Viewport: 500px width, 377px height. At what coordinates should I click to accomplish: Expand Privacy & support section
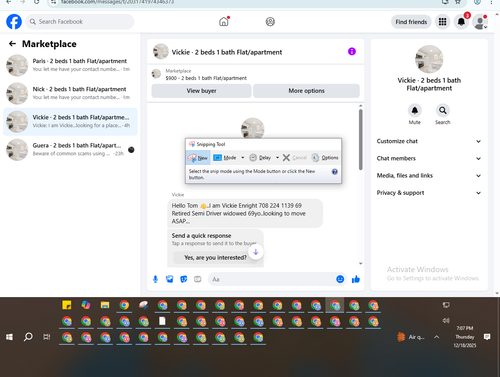(x=429, y=193)
